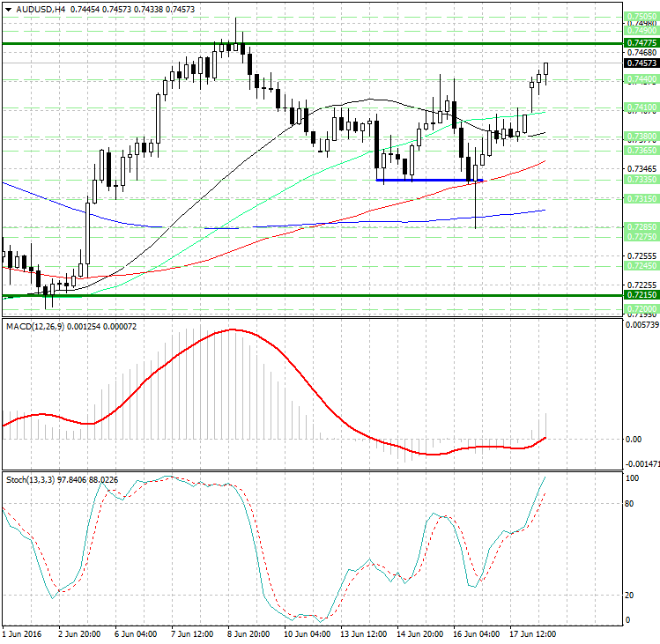
Task: Select the green 0.72150 support price label
Action: point(641,296)
